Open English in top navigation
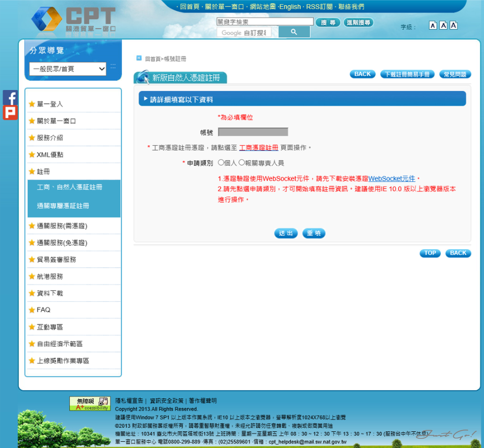Viewport: 484px width, 448px height. pyautogui.click(x=290, y=7)
